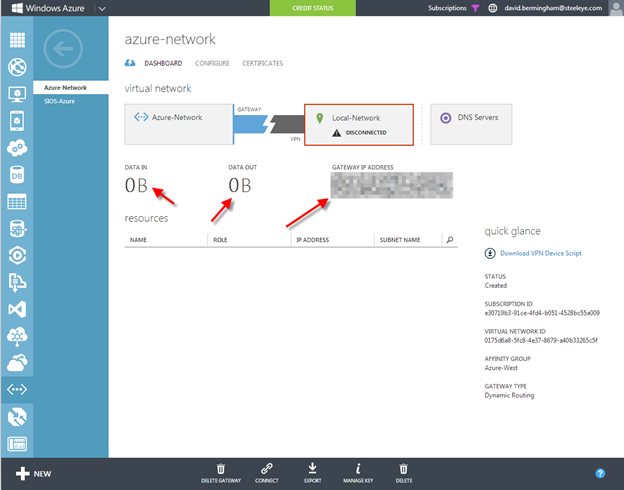This screenshot has height=490, width=624.
Task: Click the Delete Gateway trash icon
Action: pos(221,467)
